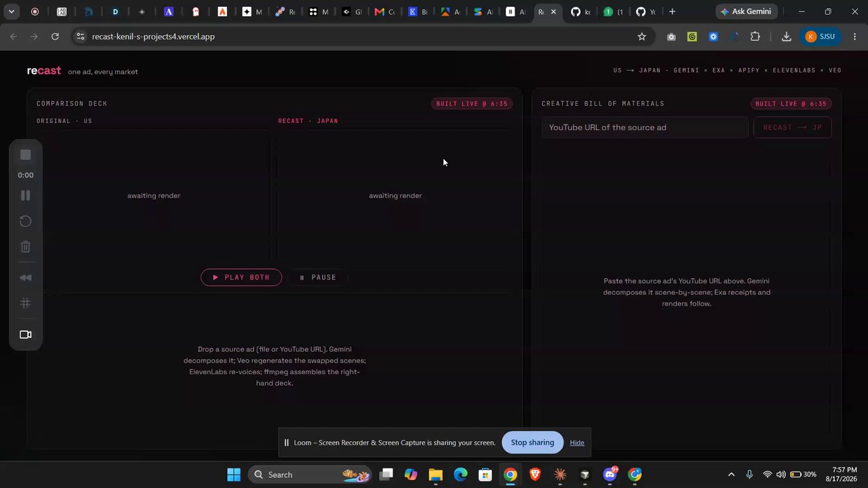
Task: Open a new browser tab
Action: tap(672, 12)
